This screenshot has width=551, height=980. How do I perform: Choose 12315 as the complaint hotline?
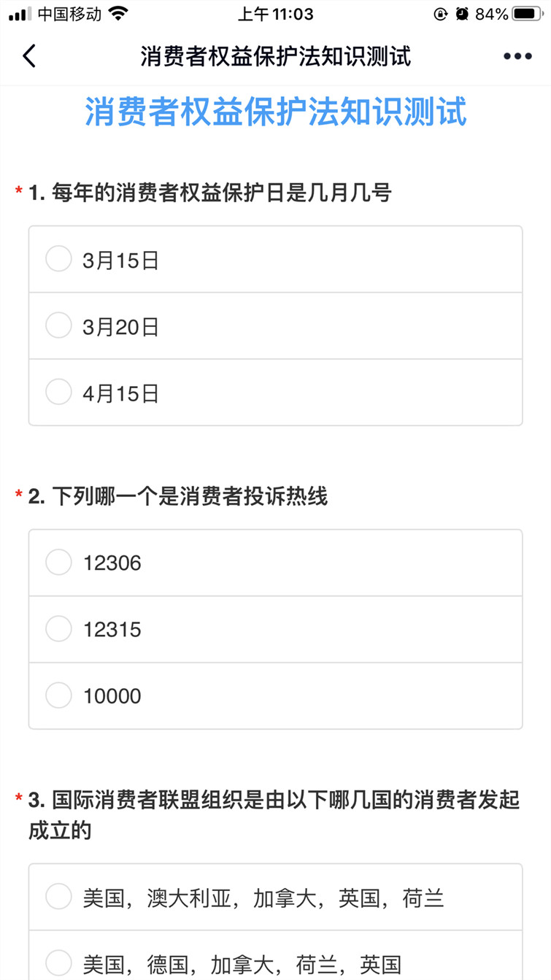click(x=58, y=629)
